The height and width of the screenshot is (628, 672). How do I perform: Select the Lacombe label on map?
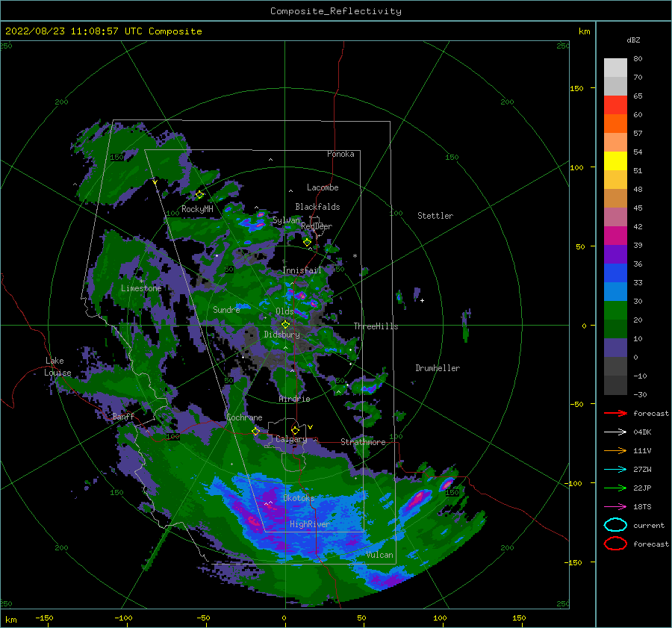coord(323,187)
